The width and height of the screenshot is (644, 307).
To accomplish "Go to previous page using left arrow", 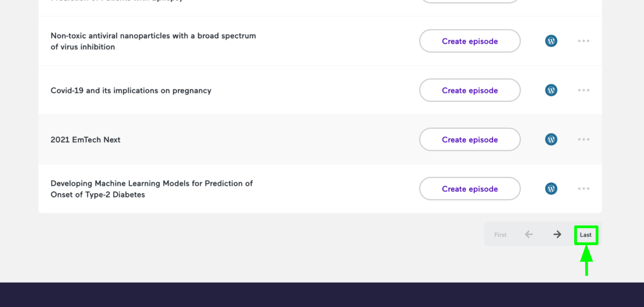I will point(529,234).
